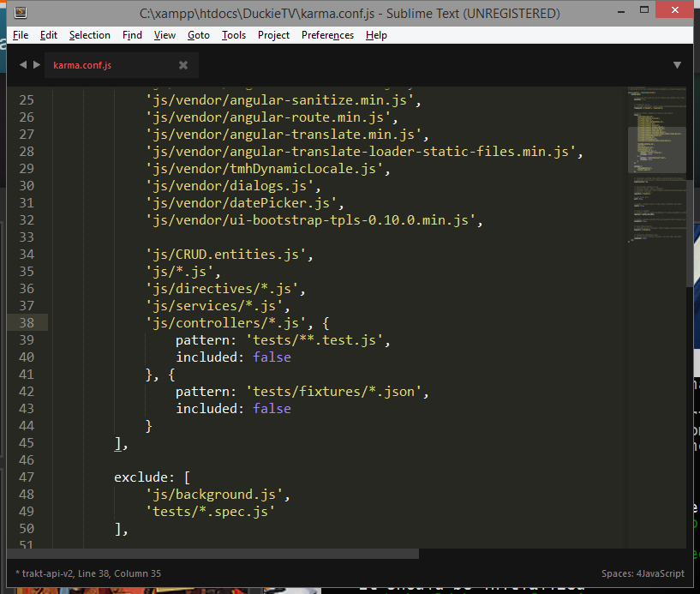Click the previous tab left arrow
Viewport: 700px width, 594px height.
click(23, 65)
